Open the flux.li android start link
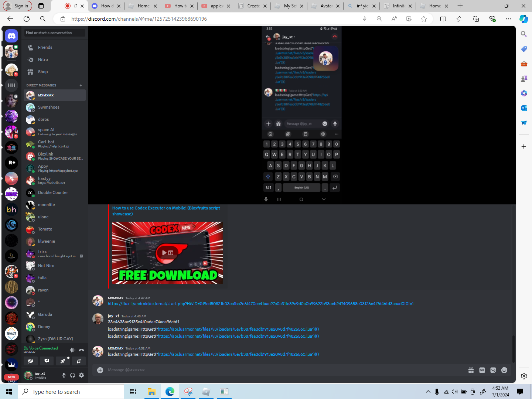This screenshot has height=399, width=532. (260, 304)
